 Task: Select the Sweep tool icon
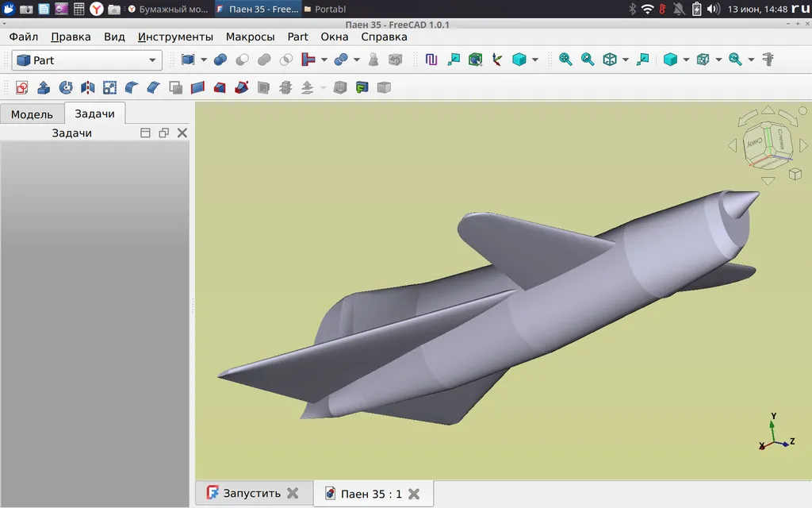(241, 87)
